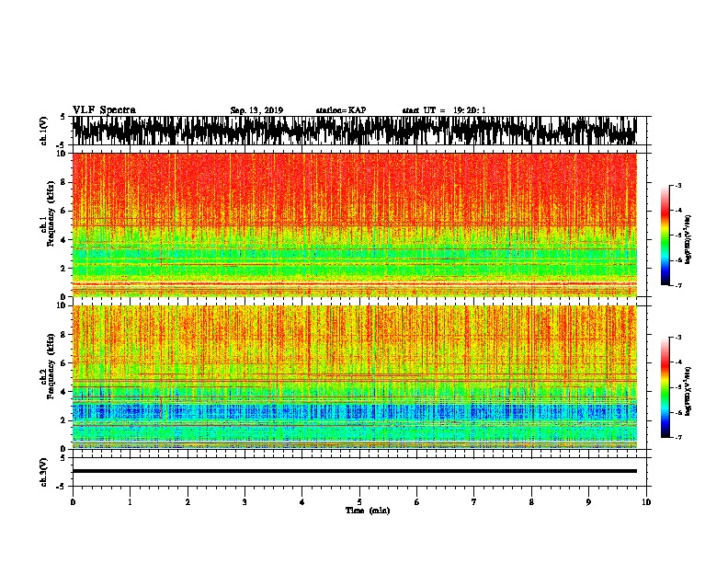Click the "VLF Spectra" plot title

pyautogui.click(x=104, y=110)
